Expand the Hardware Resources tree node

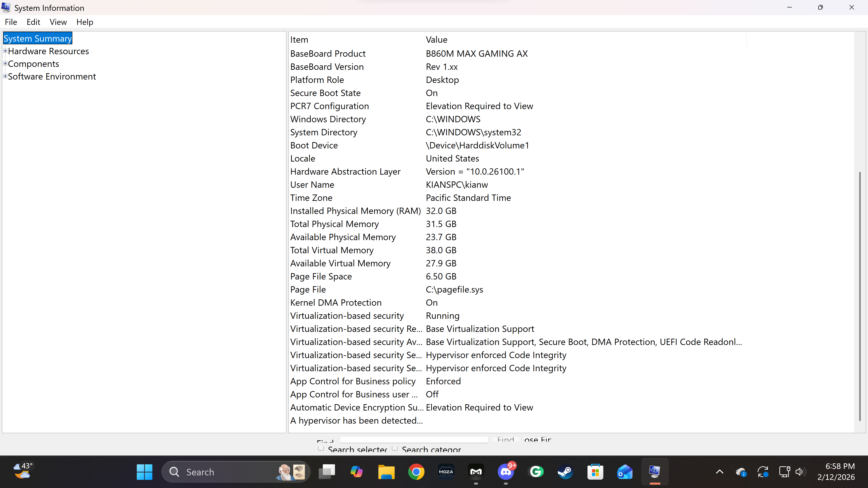point(5,51)
